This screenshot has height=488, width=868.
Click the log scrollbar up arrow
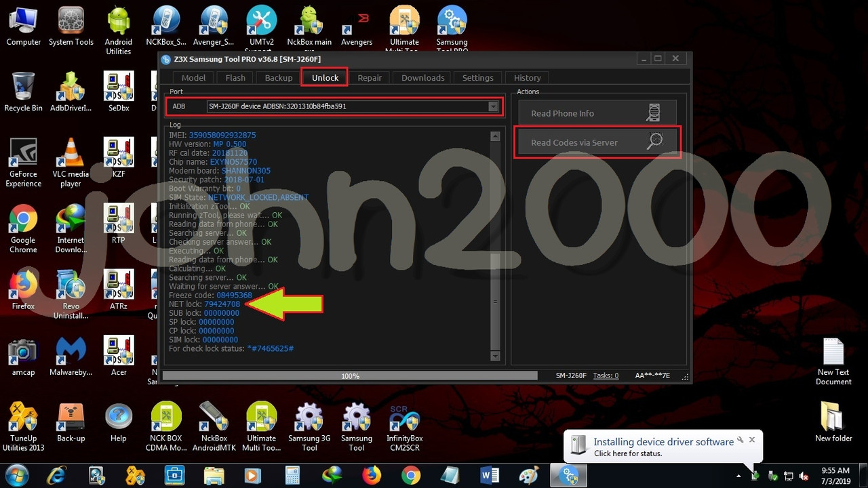[x=495, y=136]
